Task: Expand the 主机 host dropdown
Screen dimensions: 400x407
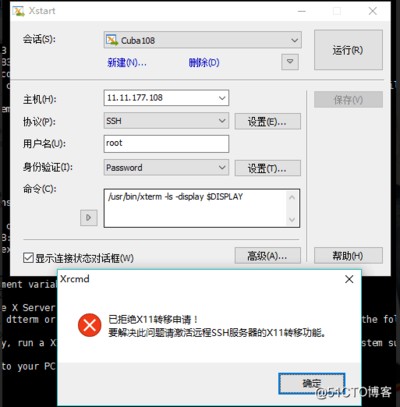Action: tap(222, 98)
